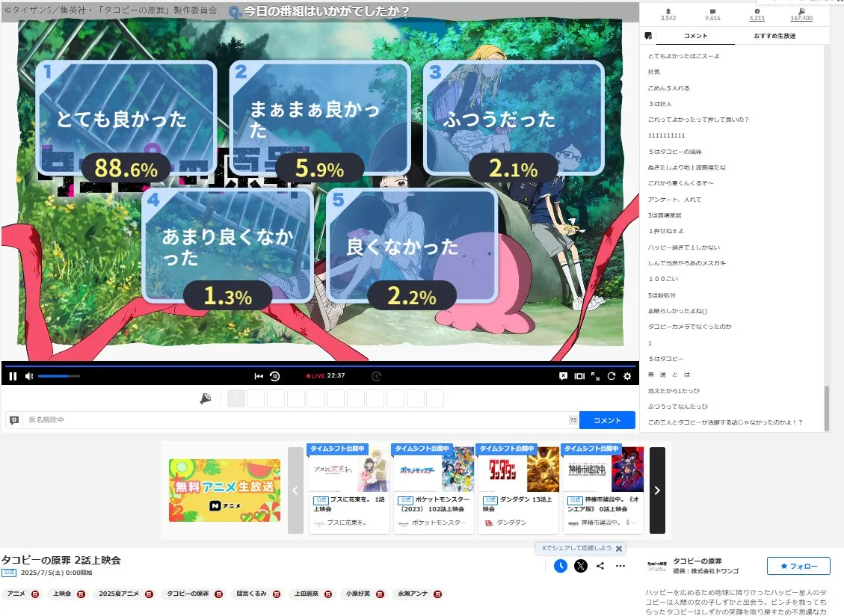Image resolution: width=844 pixels, height=616 pixels.
Task: Switch player to theater mode
Action: point(579,376)
